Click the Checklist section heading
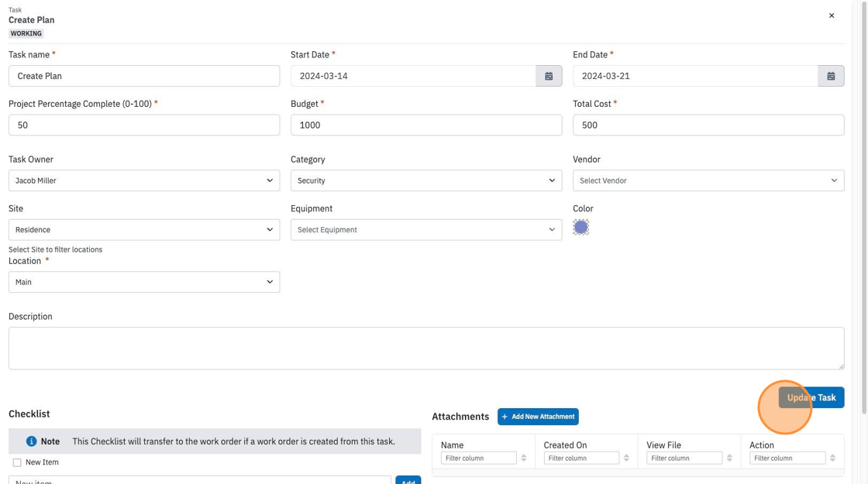 29,414
